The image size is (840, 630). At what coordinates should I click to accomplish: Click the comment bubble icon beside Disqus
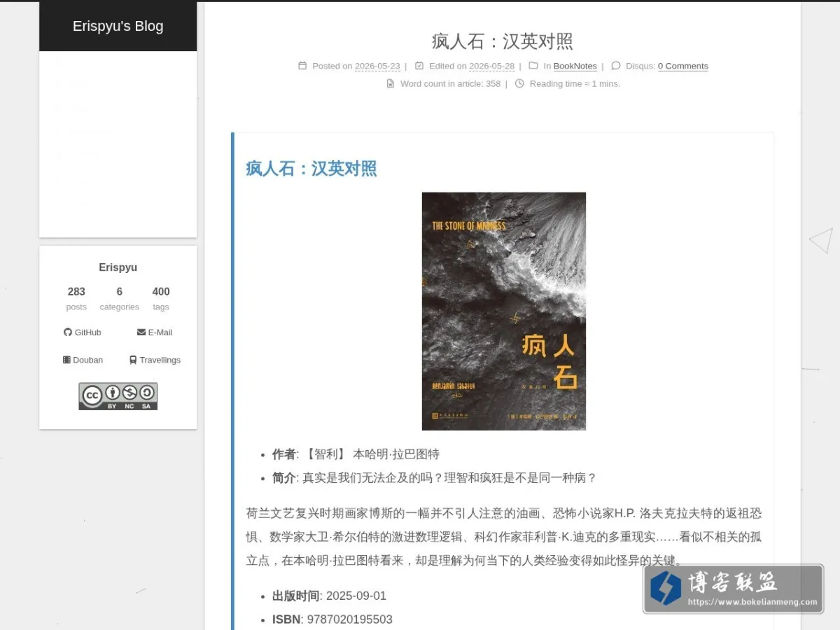[x=616, y=66]
